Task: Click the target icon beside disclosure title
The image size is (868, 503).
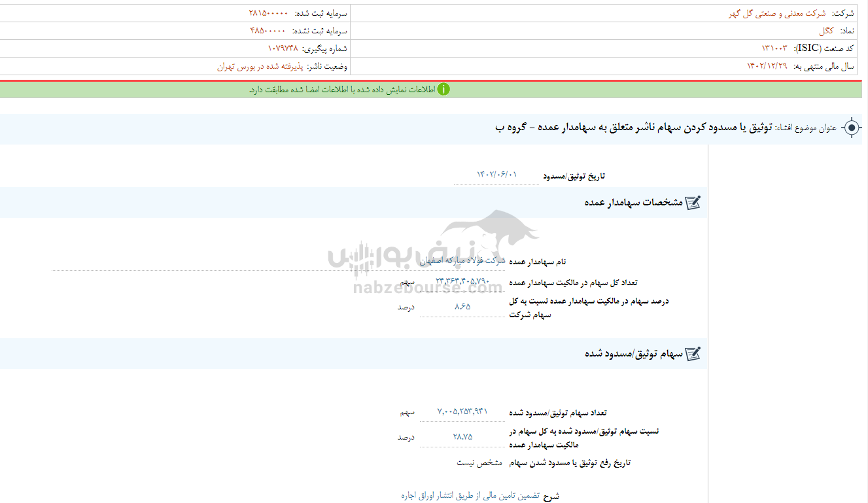Action: click(x=851, y=128)
